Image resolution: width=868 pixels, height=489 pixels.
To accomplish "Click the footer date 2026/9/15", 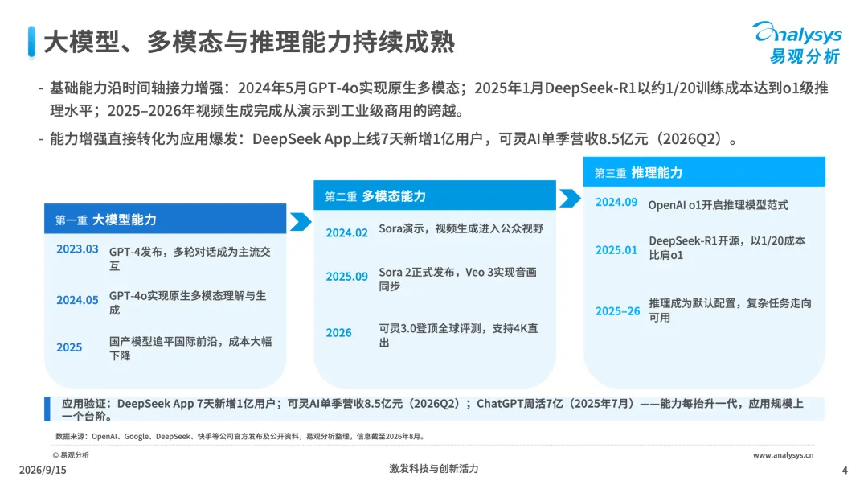I will 43,471.
